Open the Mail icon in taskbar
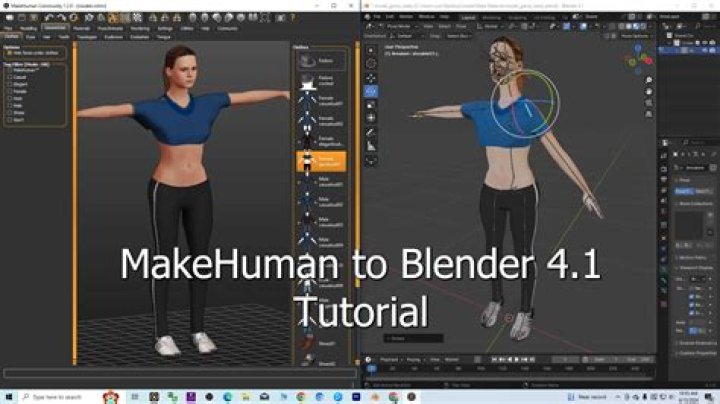The image size is (720, 404). coord(264,397)
